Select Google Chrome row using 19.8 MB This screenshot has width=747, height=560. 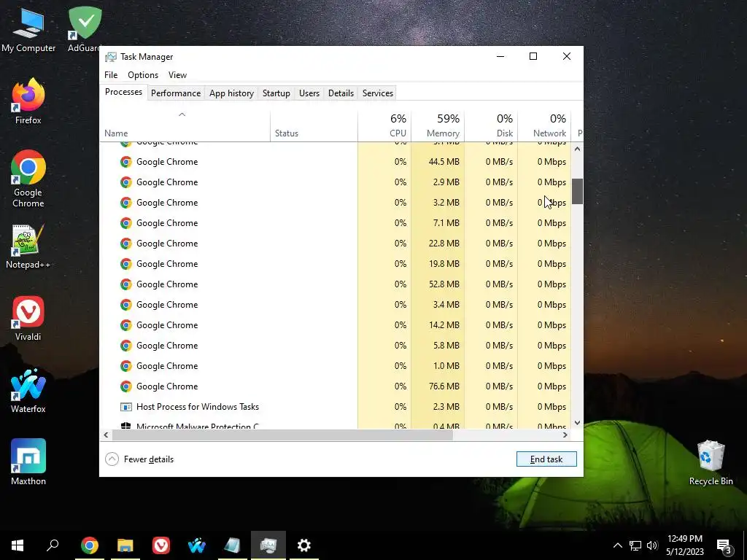pyautogui.click(x=336, y=264)
